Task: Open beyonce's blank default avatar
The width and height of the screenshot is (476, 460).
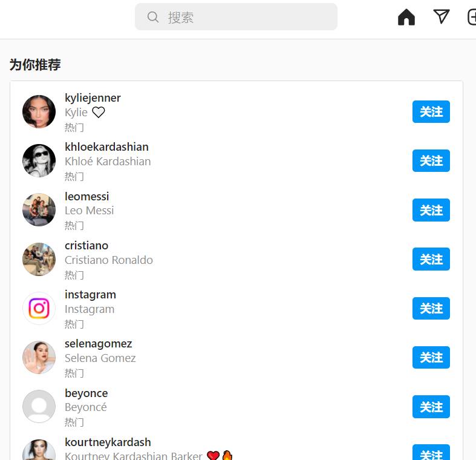Action: pyautogui.click(x=39, y=407)
